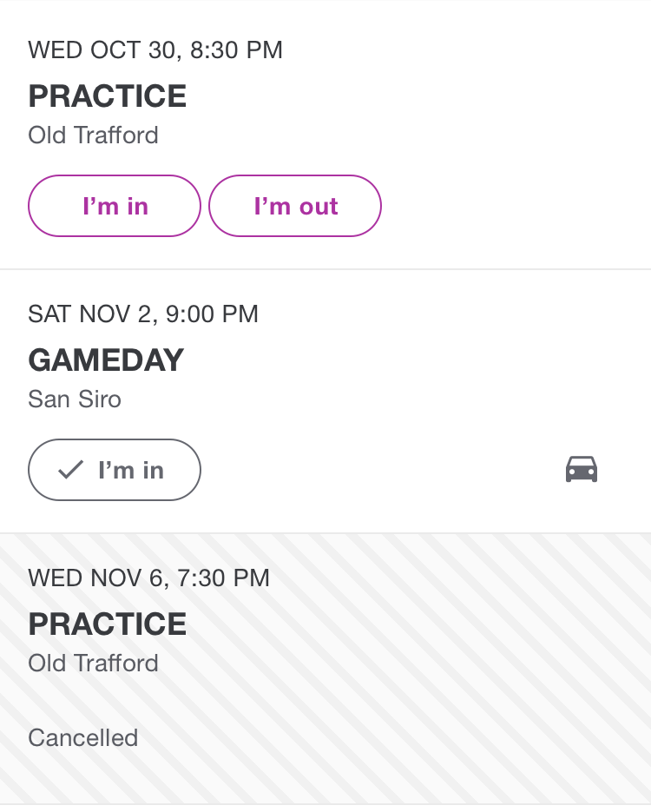
Task: Click empty space right of "I'm out" button
Action: tap(512, 207)
